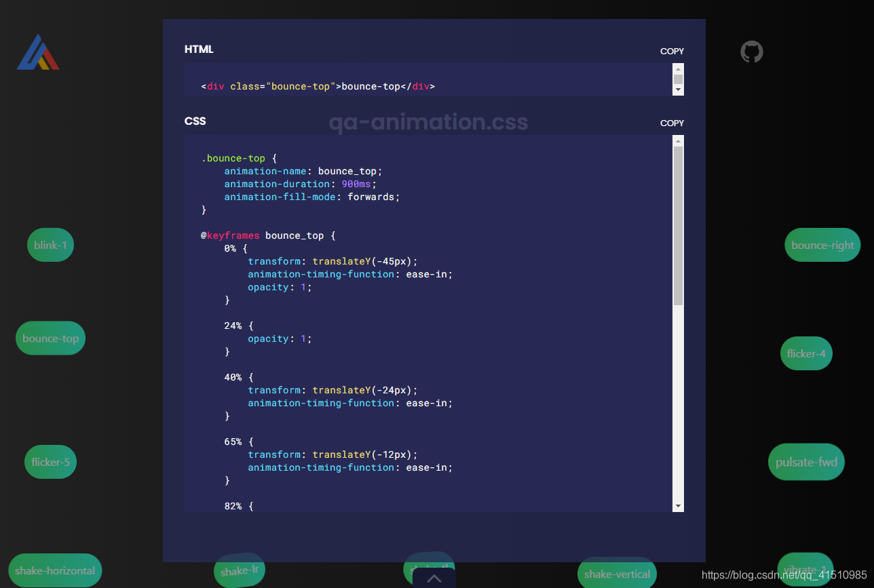Copy the CSS code snippet
This screenshot has height=588, width=874.
click(672, 123)
